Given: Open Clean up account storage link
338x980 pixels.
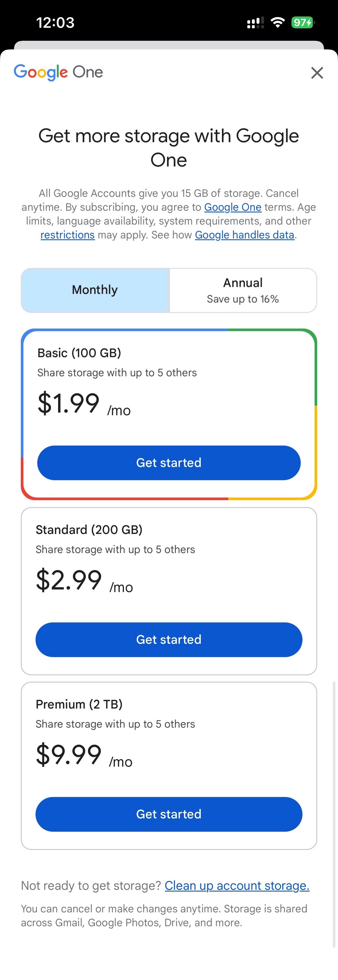Looking at the screenshot, I should (237, 886).
